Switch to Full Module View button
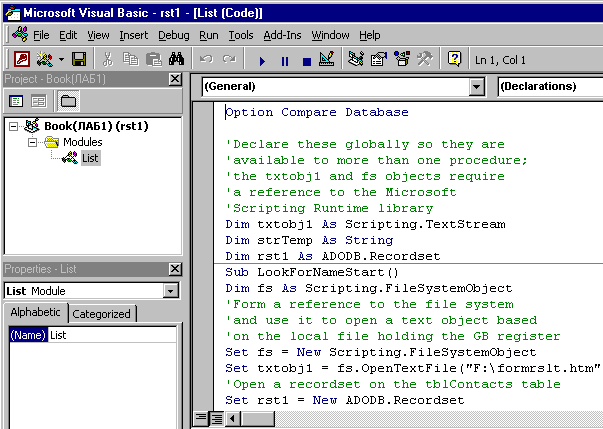603x429 pixels. [217, 418]
